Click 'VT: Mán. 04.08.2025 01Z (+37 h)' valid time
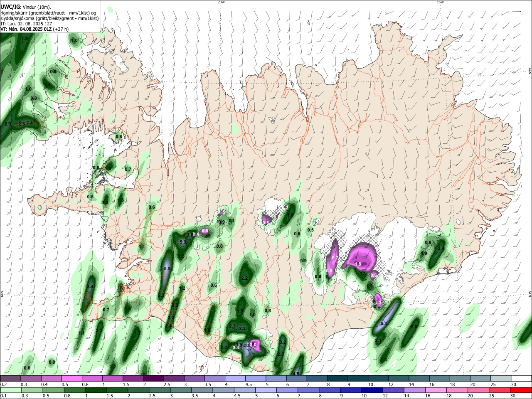Screen dimensions: 532x399 [x=34, y=29]
